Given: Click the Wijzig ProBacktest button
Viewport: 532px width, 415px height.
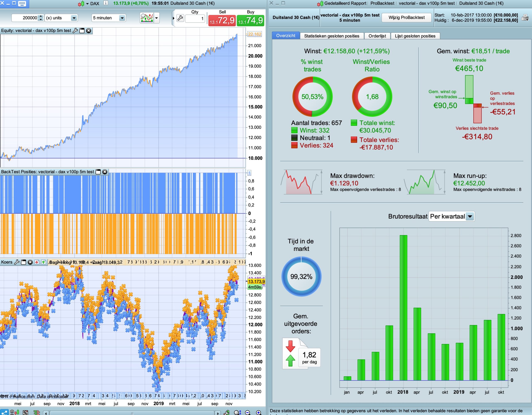Looking at the screenshot, I should point(406,17).
